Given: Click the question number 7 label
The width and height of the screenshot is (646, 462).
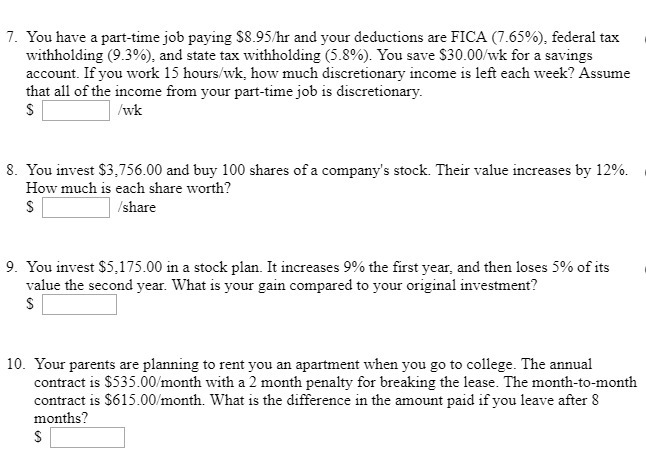Looking at the screenshot, I should point(12,38).
